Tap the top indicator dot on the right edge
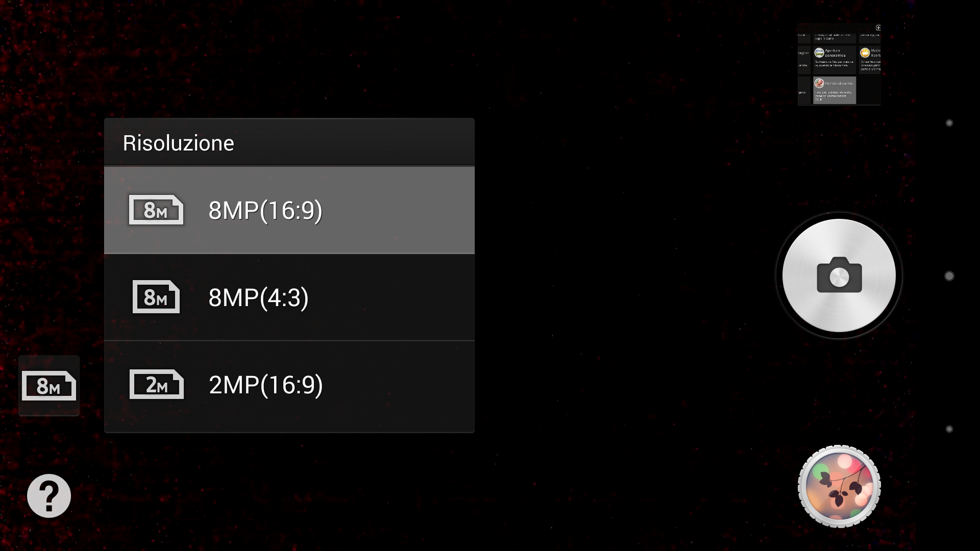The height and width of the screenshot is (551, 980). [949, 123]
